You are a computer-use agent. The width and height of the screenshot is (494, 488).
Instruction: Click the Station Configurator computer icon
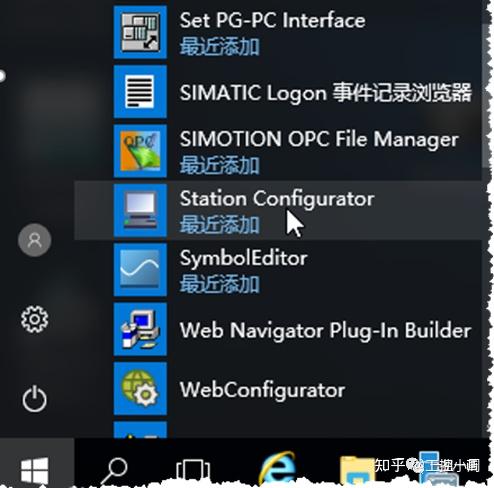coord(140,210)
